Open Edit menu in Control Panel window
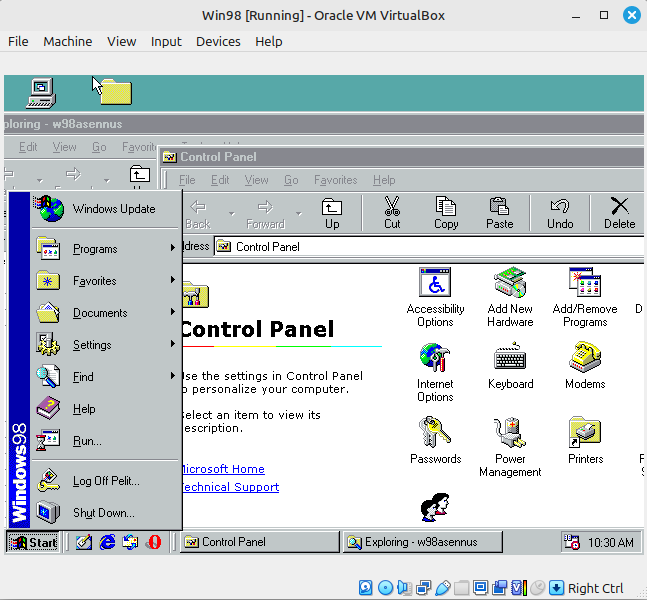This screenshot has height=600, width=647. coord(220,180)
